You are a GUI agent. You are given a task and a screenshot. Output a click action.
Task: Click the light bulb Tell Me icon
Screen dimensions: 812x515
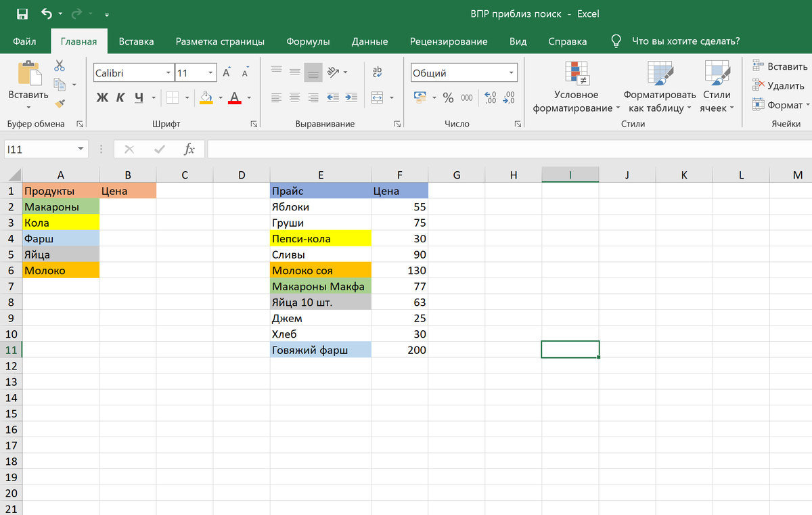pyautogui.click(x=616, y=41)
